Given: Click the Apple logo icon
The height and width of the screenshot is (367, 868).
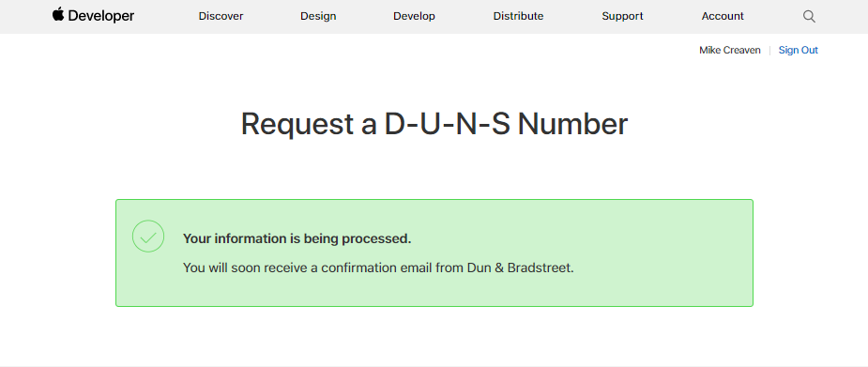Looking at the screenshot, I should pyautogui.click(x=58, y=15).
